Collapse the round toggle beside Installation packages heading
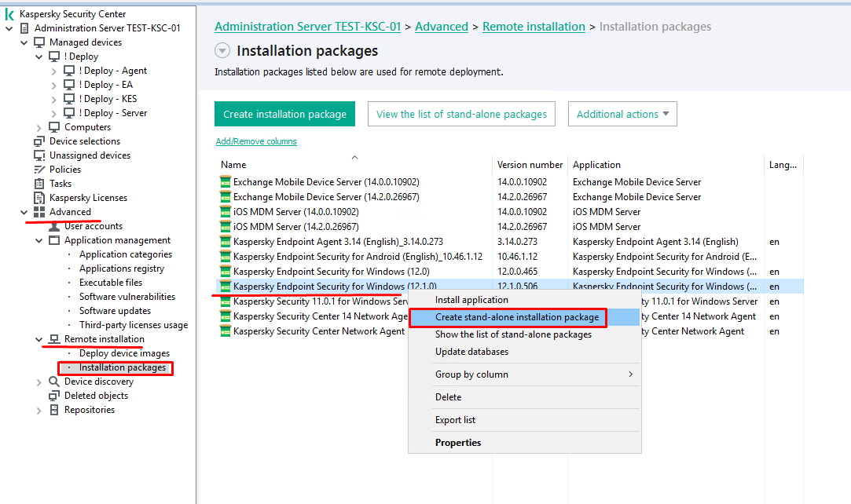 pyautogui.click(x=222, y=51)
